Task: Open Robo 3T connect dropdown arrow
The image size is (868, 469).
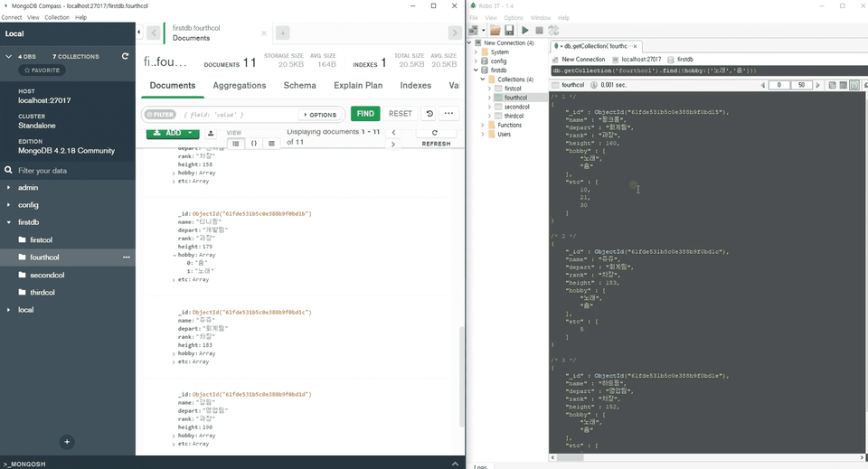Action: click(483, 31)
